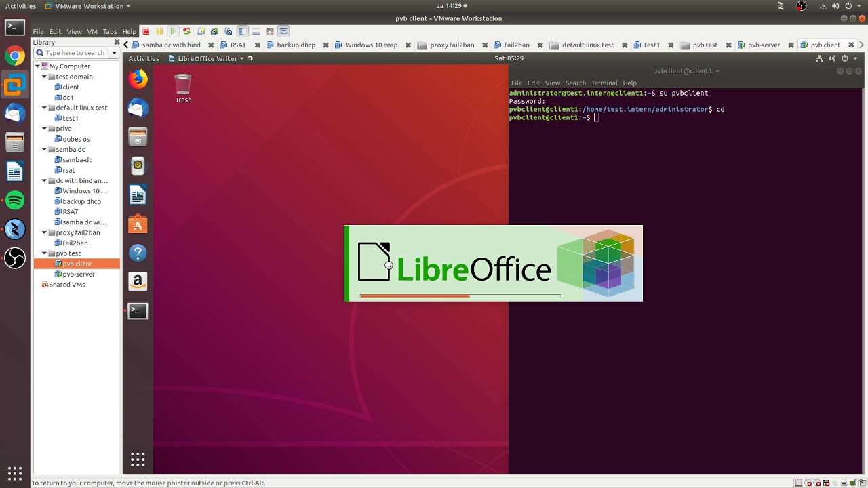Open Google Chrome from the host dock
Viewport: 868px width, 488px height.
[x=15, y=56]
